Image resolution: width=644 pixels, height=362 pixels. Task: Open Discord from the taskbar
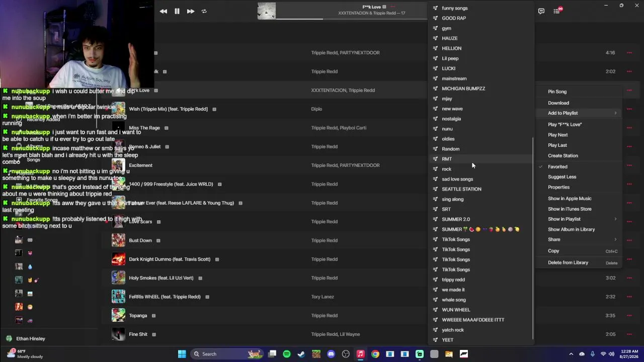pyautogui.click(x=331, y=354)
